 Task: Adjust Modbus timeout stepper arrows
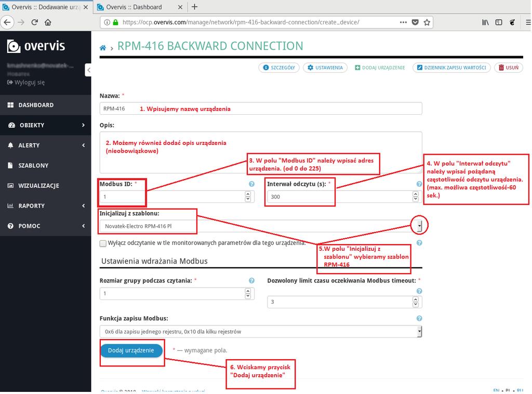416,302
